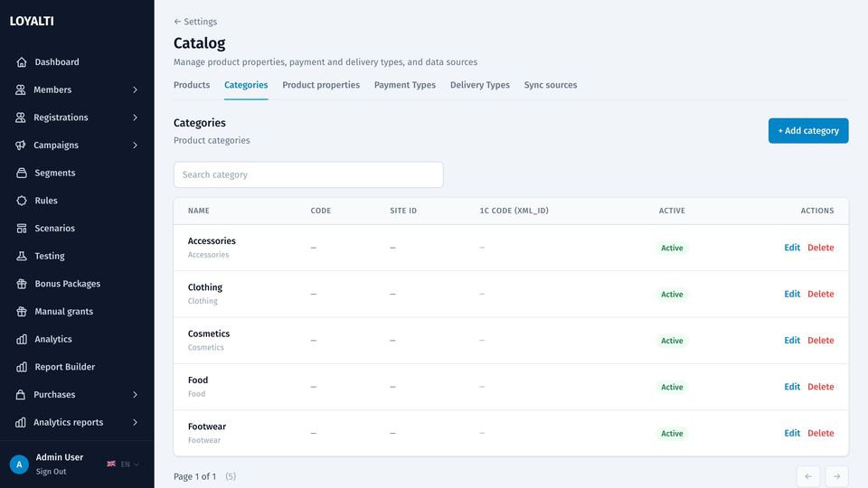Click the ACTIVE column header
This screenshot has height=488, width=868.
tap(672, 211)
